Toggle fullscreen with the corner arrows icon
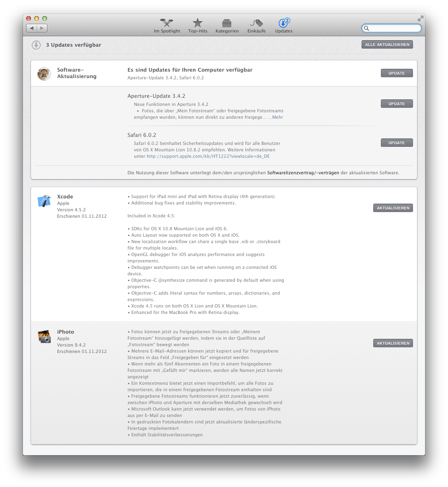This screenshot has height=487, width=448. [x=420, y=19]
